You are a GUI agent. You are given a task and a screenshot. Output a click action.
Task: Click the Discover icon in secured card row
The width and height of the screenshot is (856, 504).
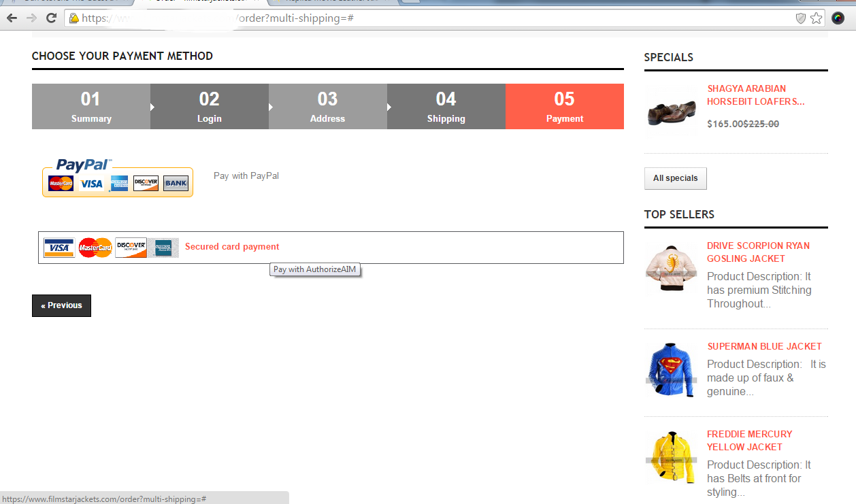(131, 248)
